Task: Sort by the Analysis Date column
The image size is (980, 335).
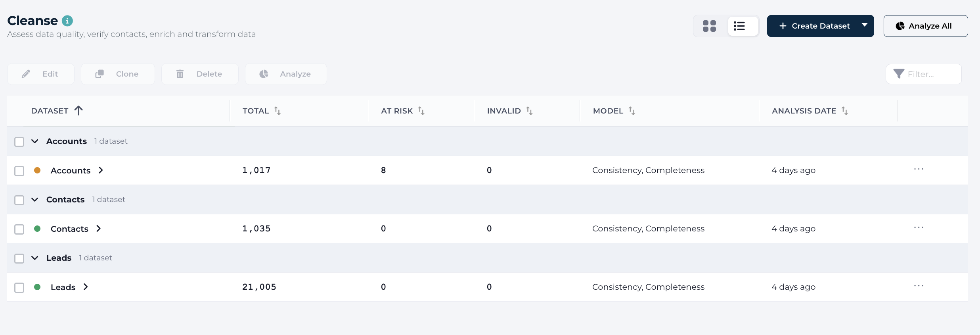Action: [844, 111]
